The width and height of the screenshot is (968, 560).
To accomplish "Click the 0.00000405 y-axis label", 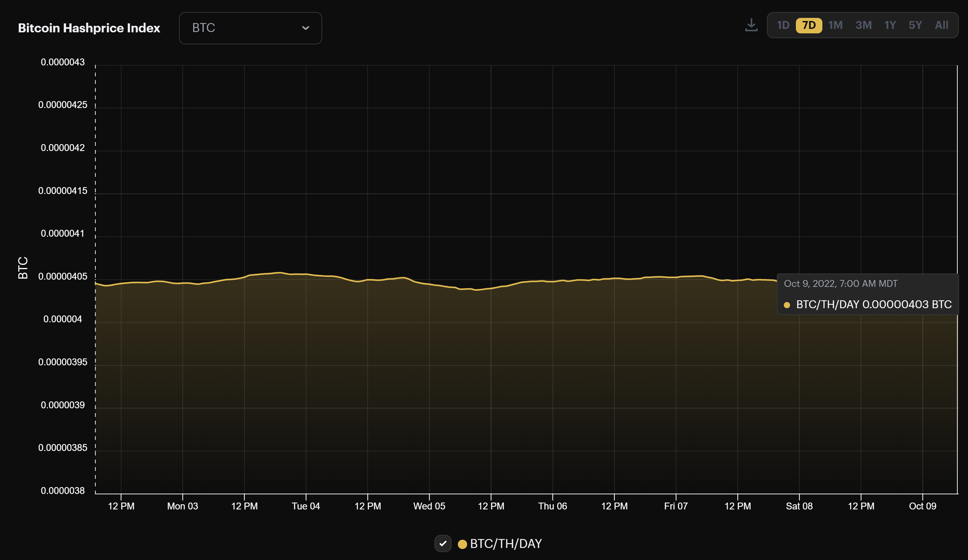I will [63, 276].
